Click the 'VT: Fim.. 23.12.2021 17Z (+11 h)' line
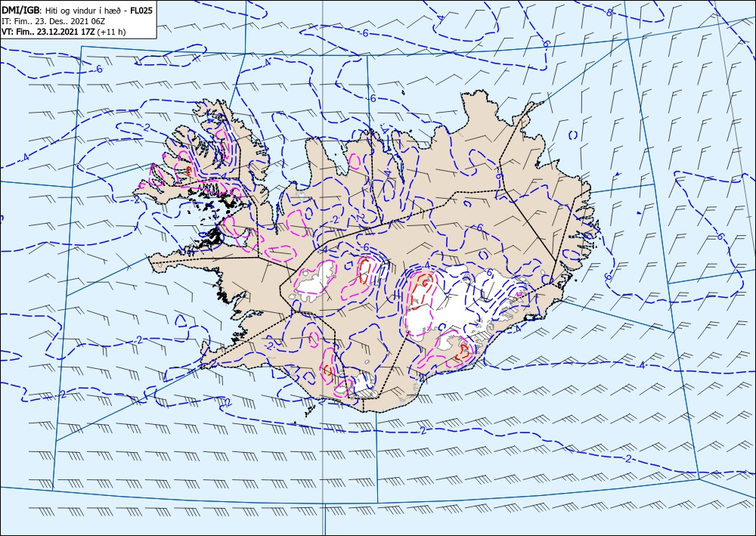 64,32
